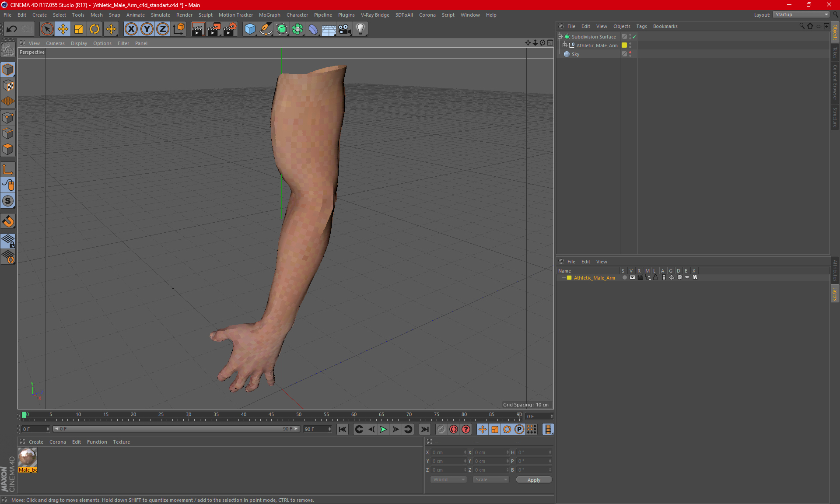Add a Subdivision Surface generator

282,29
